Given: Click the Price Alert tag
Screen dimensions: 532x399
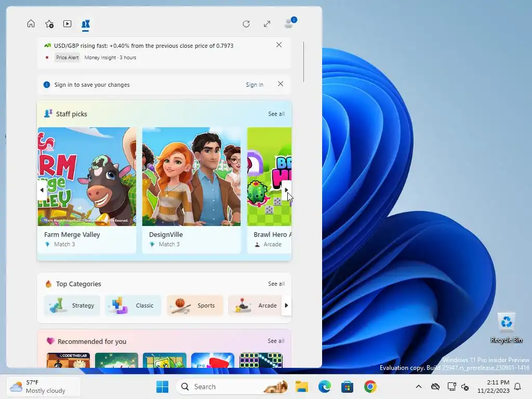Looking at the screenshot, I should tap(67, 58).
